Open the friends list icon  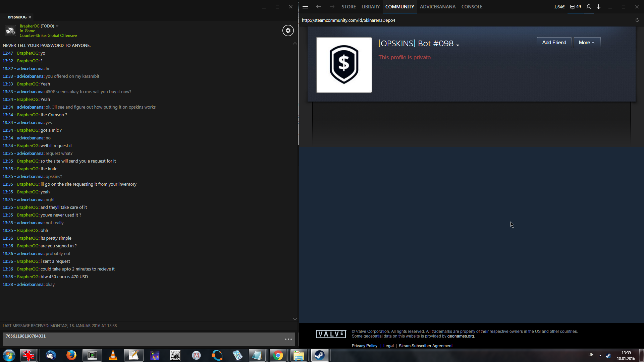coord(588,7)
